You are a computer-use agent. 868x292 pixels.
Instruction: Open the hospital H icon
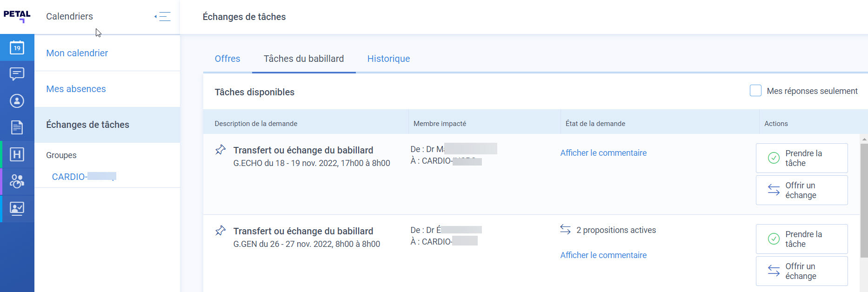tap(17, 154)
